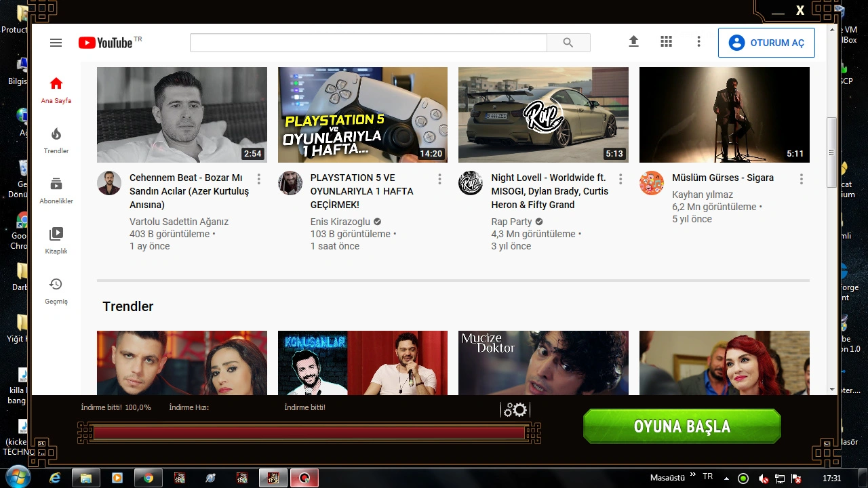Visit Vartolu Sadettin Ağanız channel name

click(x=179, y=222)
